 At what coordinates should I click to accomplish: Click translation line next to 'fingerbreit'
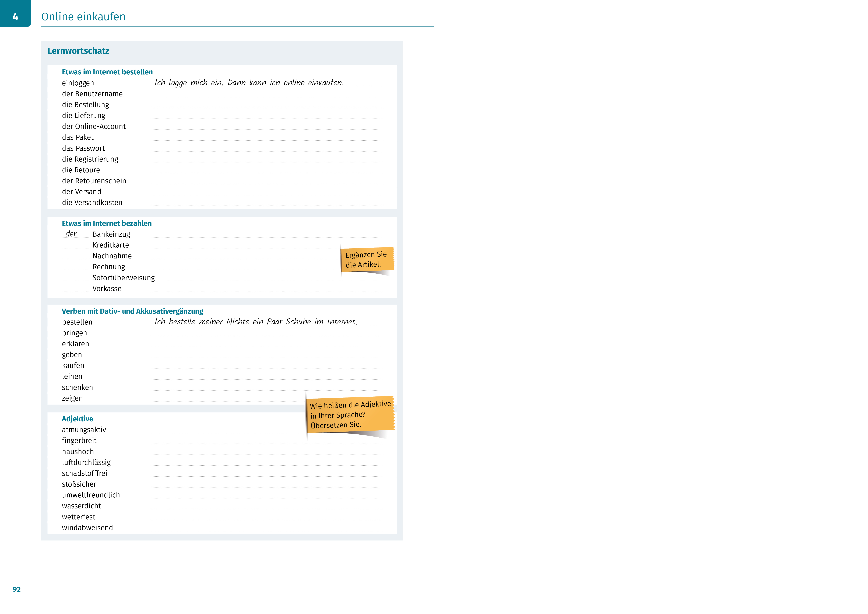(266, 441)
